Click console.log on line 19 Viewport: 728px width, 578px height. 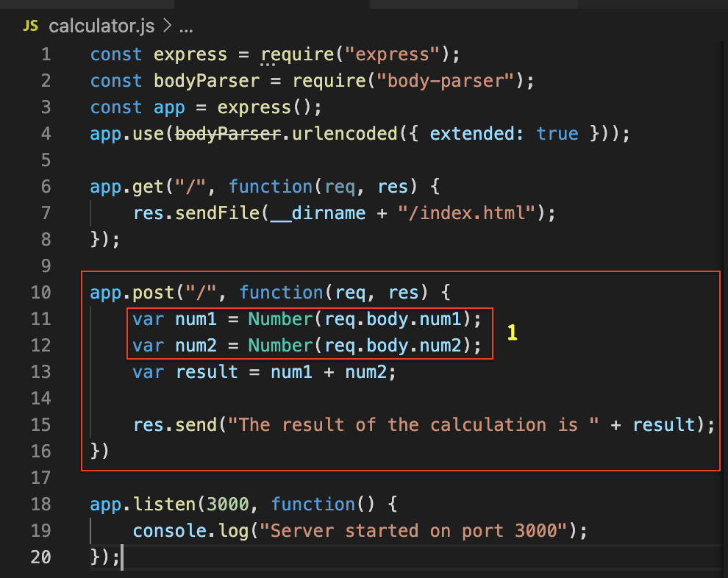pos(190,531)
